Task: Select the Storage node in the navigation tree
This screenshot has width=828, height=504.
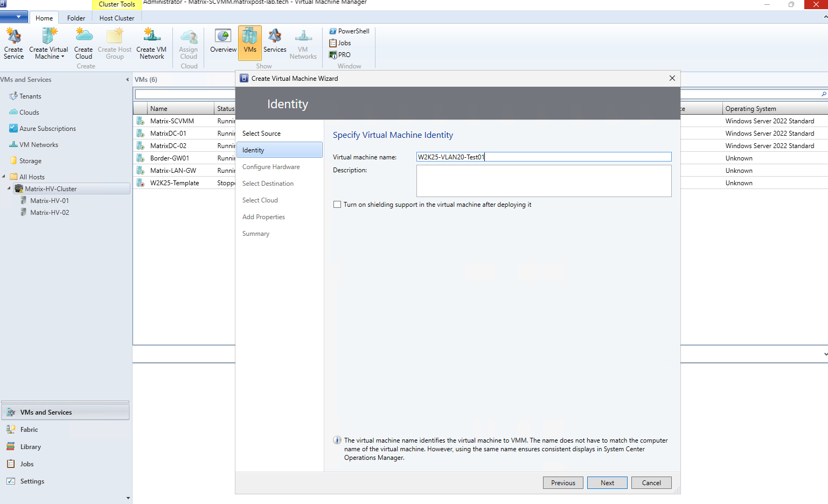Action: tap(25, 161)
